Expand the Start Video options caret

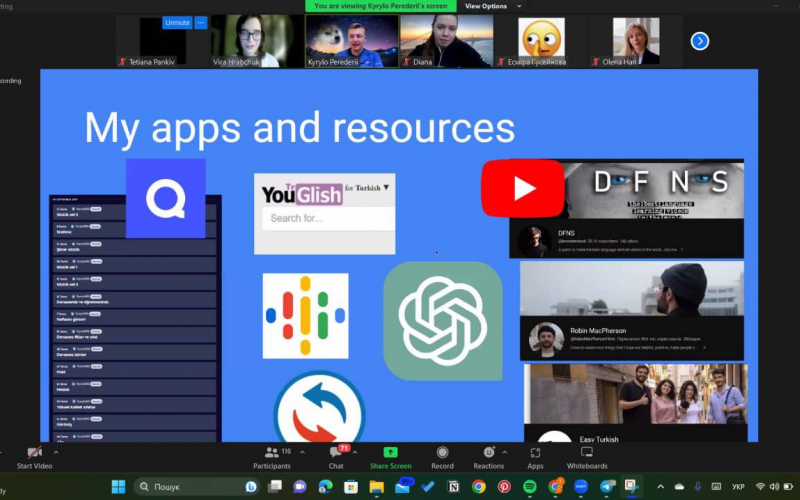[x=56, y=452]
